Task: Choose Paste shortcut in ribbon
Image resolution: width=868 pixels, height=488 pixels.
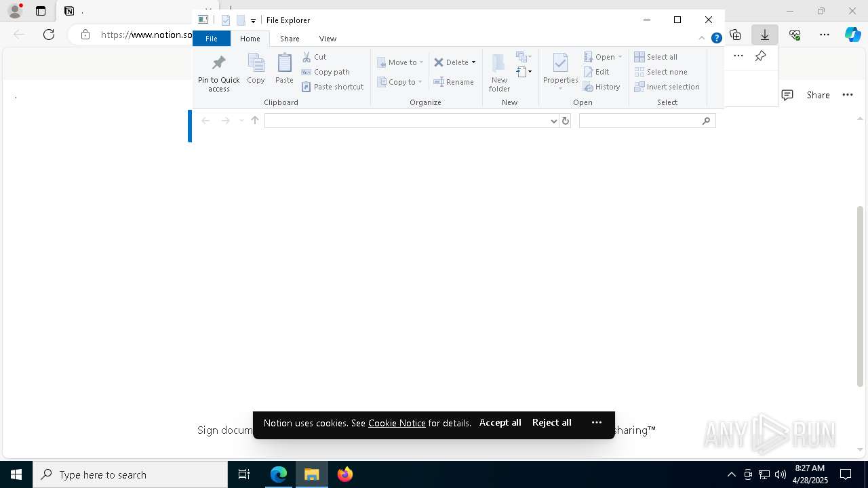Action: pos(332,87)
